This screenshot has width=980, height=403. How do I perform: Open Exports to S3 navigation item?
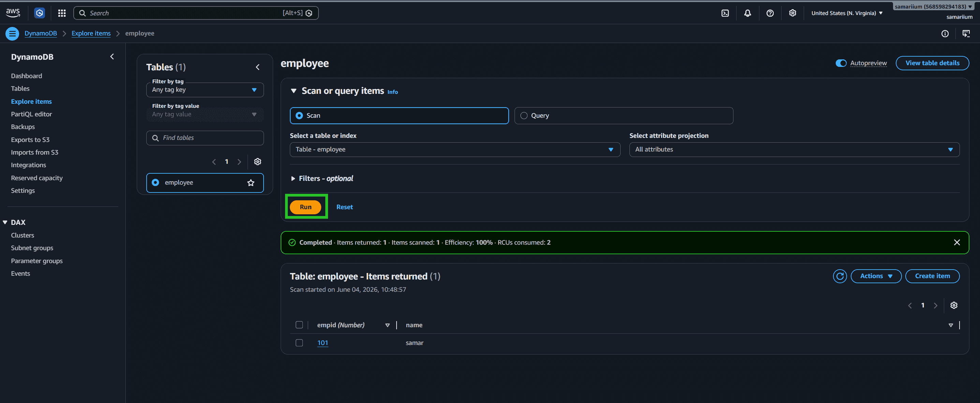[30, 140]
